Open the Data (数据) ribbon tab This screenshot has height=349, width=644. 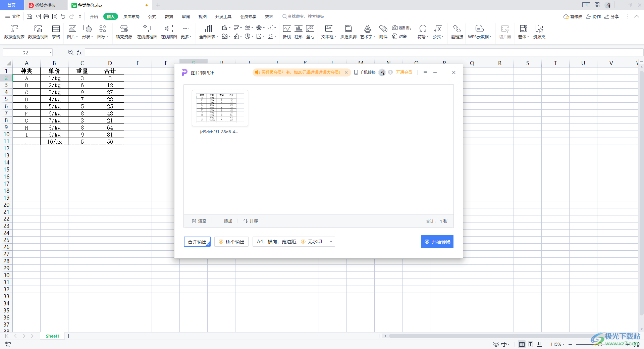pyautogui.click(x=169, y=16)
